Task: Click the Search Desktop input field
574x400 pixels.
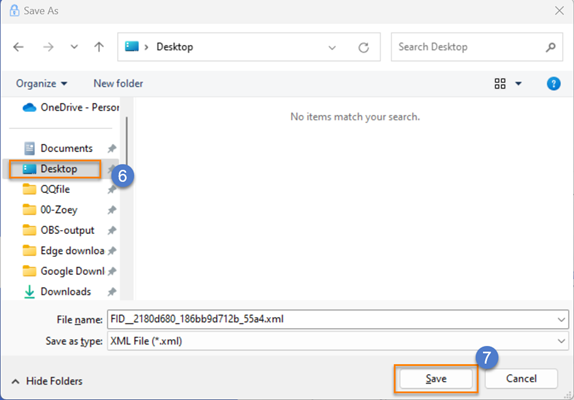Action: [x=469, y=47]
